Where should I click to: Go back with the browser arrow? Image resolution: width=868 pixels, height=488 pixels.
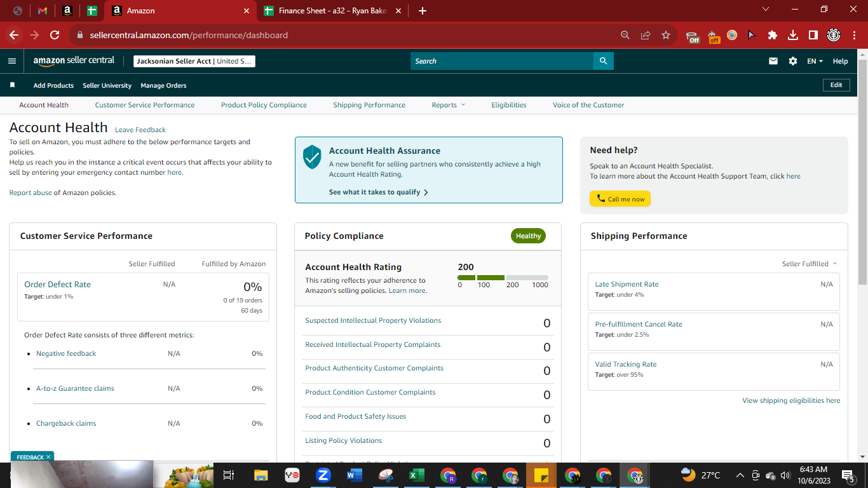[14, 35]
